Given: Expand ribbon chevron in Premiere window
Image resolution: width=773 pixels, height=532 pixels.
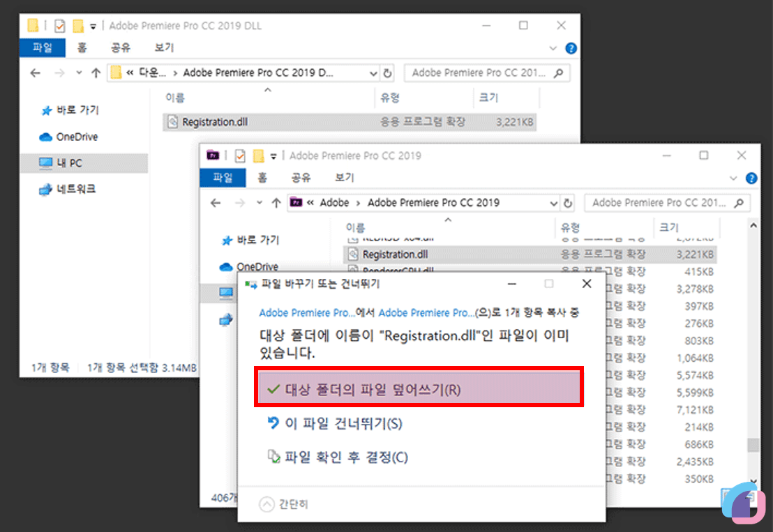Looking at the screenshot, I should coord(733,178).
